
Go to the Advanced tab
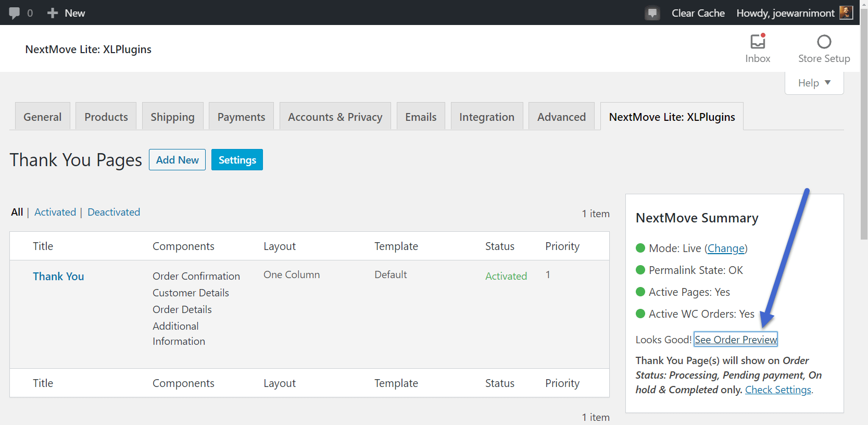pyautogui.click(x=561, y=117)
